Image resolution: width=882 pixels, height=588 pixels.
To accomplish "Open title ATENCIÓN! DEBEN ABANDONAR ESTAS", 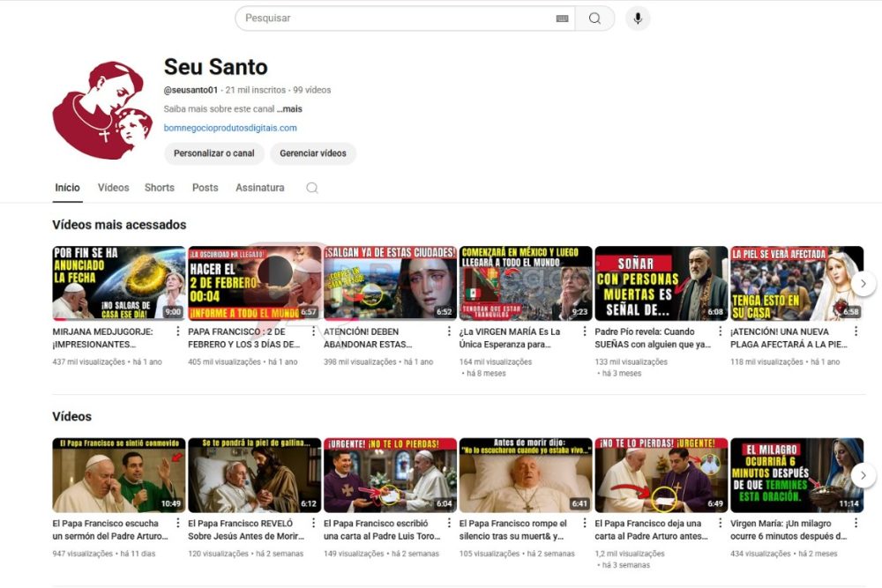I will tap(368, 338).
